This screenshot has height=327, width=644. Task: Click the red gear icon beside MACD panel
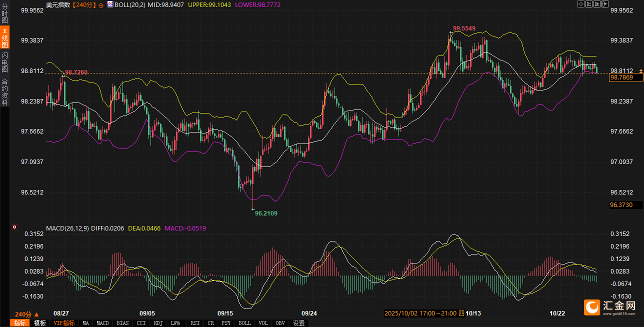pos(14,227)
